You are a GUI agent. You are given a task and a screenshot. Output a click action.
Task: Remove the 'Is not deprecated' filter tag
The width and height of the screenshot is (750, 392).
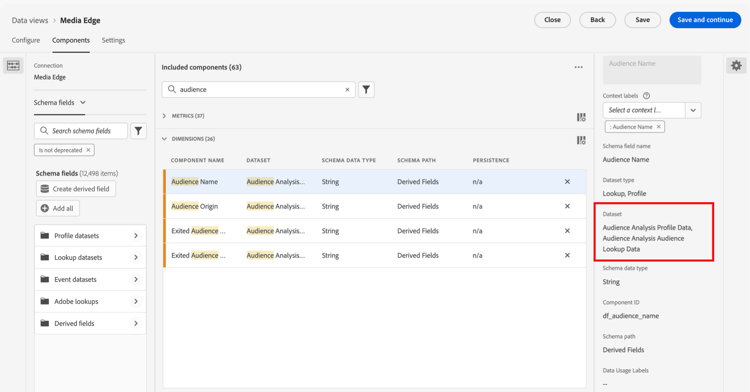tap(88, 150)
